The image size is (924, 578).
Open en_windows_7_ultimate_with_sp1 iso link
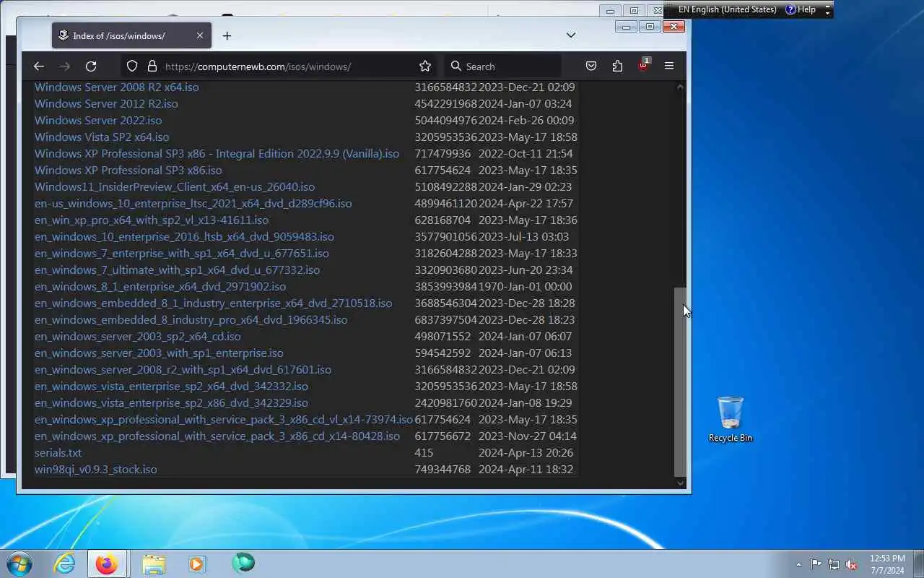tap(177, 269)
